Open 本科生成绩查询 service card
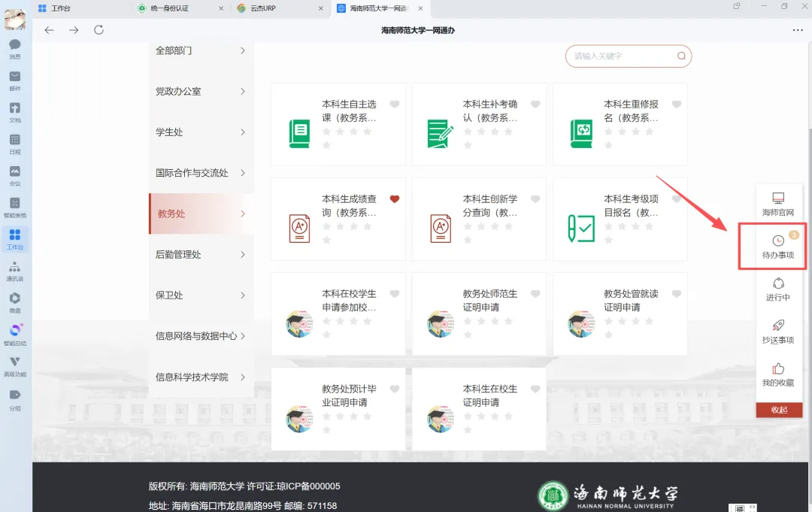812x512 pixels. pos(338,219)
